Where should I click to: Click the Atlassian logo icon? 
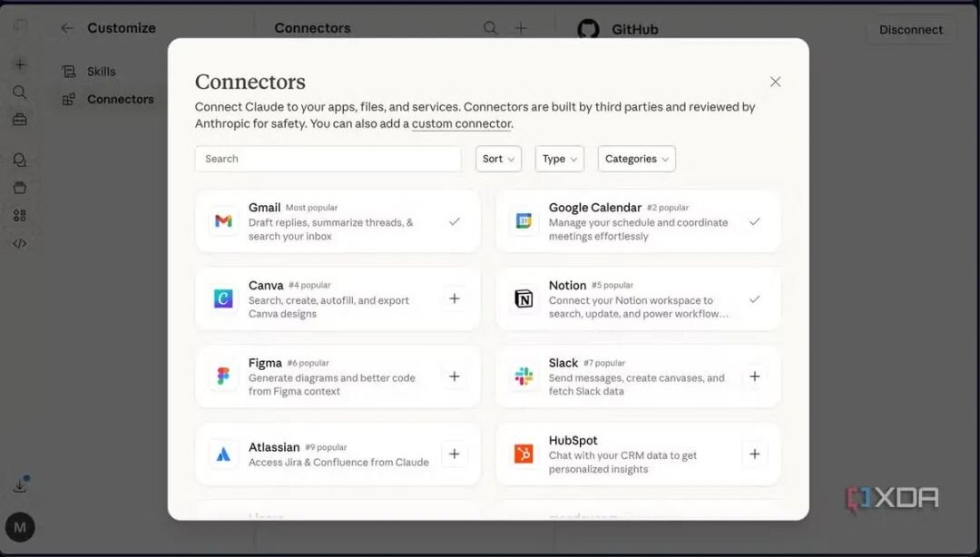coord(223,454)
